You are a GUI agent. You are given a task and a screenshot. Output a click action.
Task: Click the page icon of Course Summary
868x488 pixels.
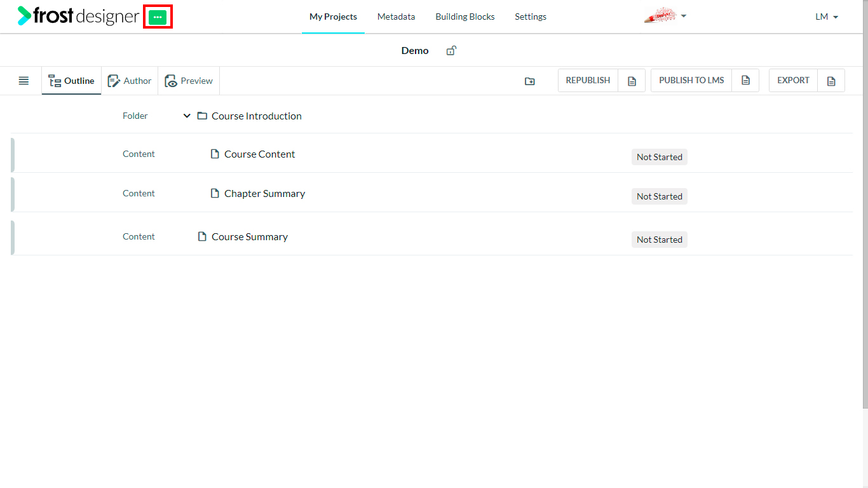202,236
